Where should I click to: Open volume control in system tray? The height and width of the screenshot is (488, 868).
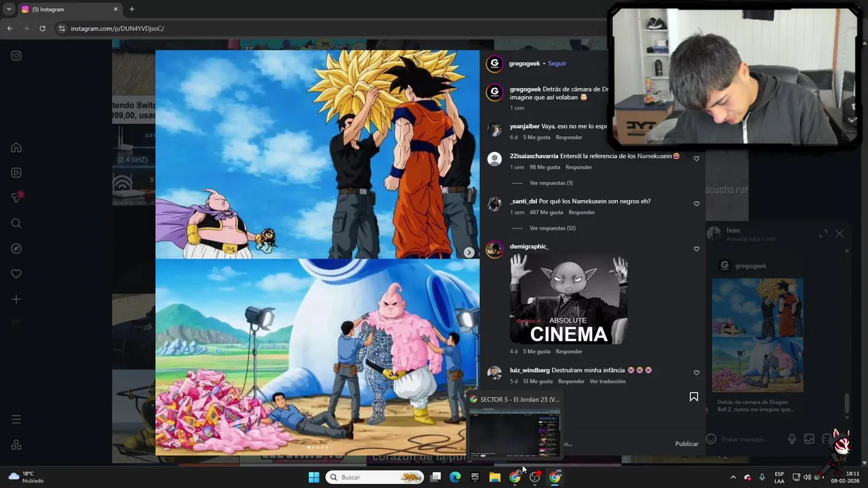[x=807, y=477]
